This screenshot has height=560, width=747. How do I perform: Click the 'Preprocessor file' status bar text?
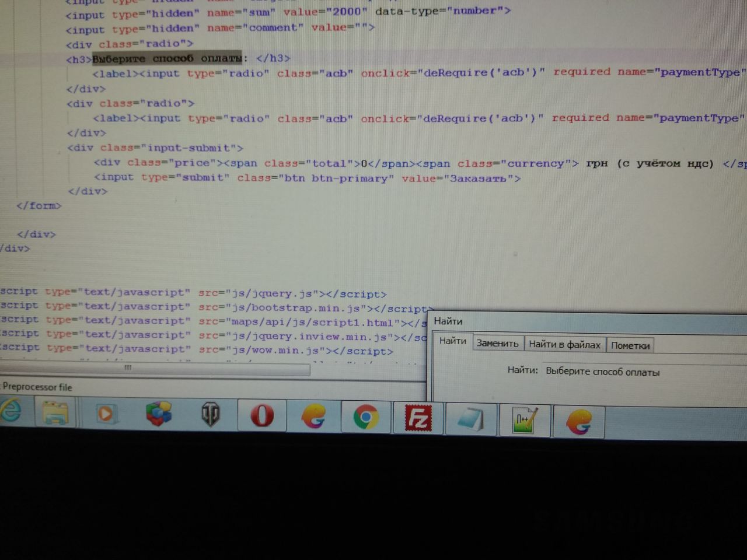(x=37, y=387)
